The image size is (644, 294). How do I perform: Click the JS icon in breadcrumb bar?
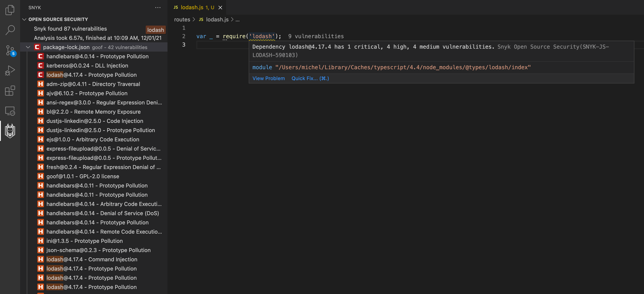(x=201, y=20)
